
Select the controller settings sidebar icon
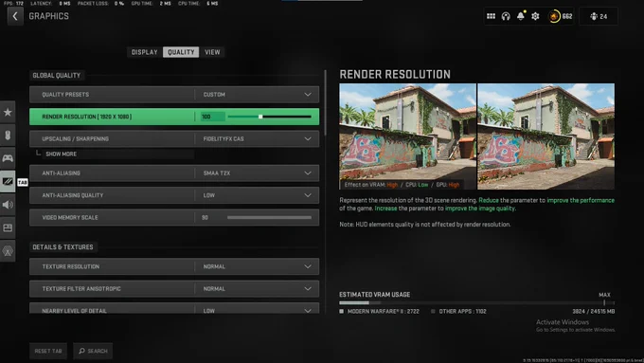pyautogui.click(x=8, y=158)
